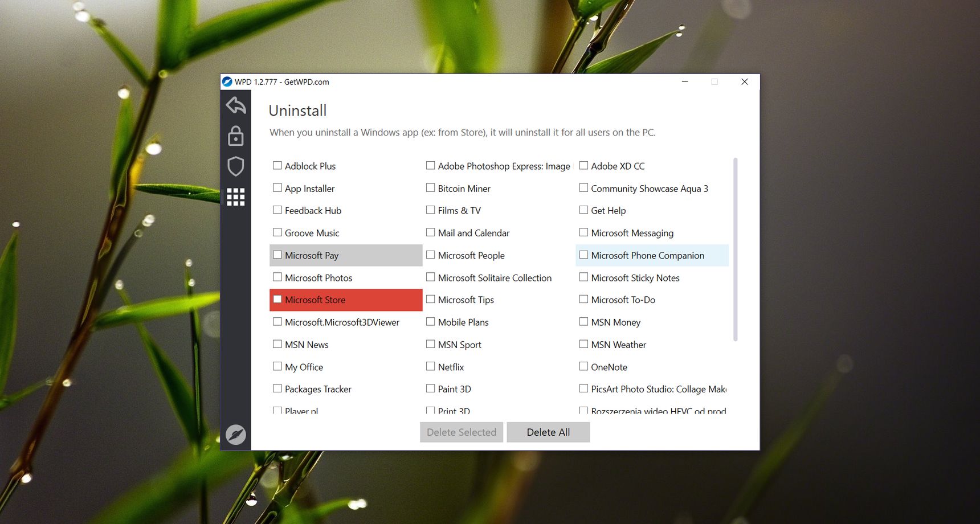Click the WPD logo in title bar
The image size is (980, 524).
tap(227, 81)
